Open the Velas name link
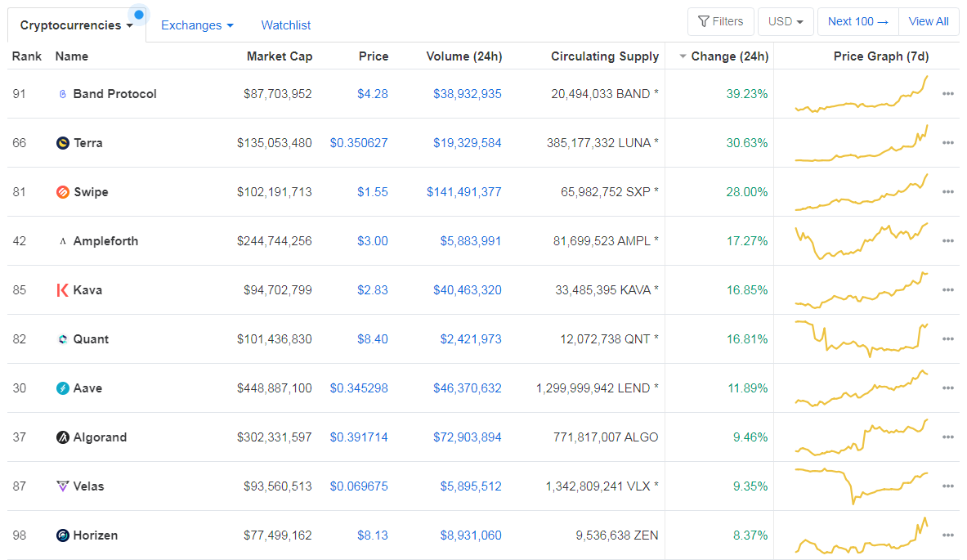The width and height of the screenshot is (967, 560). tap(88, 486)
